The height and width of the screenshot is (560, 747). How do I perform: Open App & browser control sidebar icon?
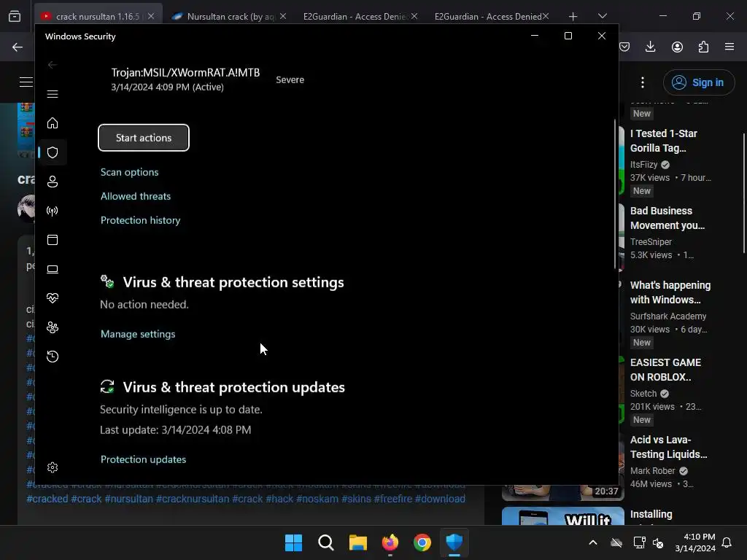point(53,240)
